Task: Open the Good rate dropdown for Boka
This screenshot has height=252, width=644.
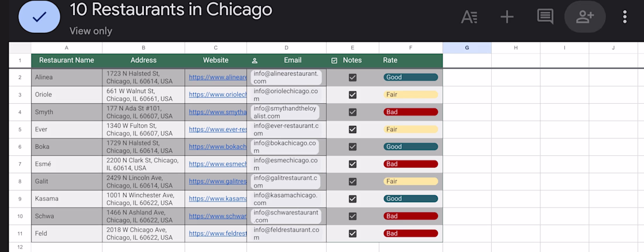Action: click(411, 147)
